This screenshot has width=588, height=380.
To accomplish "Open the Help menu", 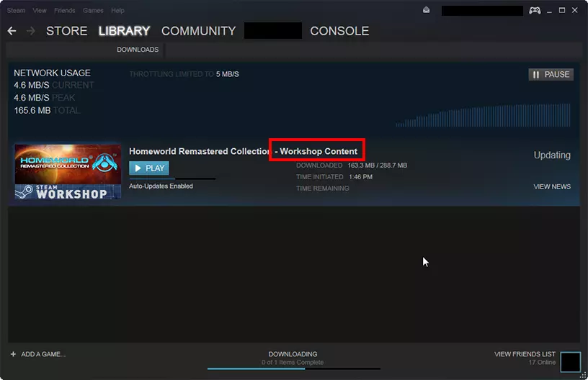I will coord(117,11).
